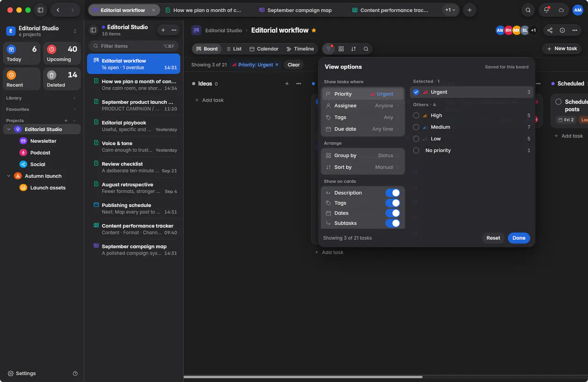Click the Done button
588x382 pixels.
pyautogui.click(x=519, y=238)
